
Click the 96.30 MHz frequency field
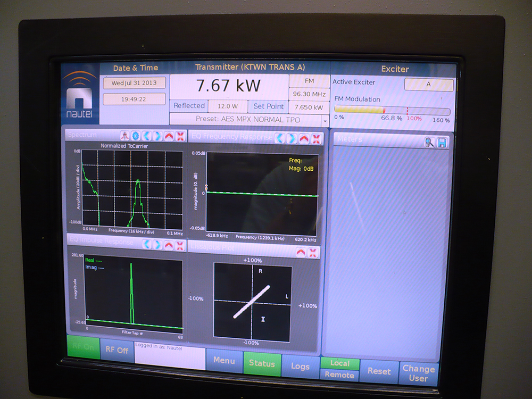point(309,94)
